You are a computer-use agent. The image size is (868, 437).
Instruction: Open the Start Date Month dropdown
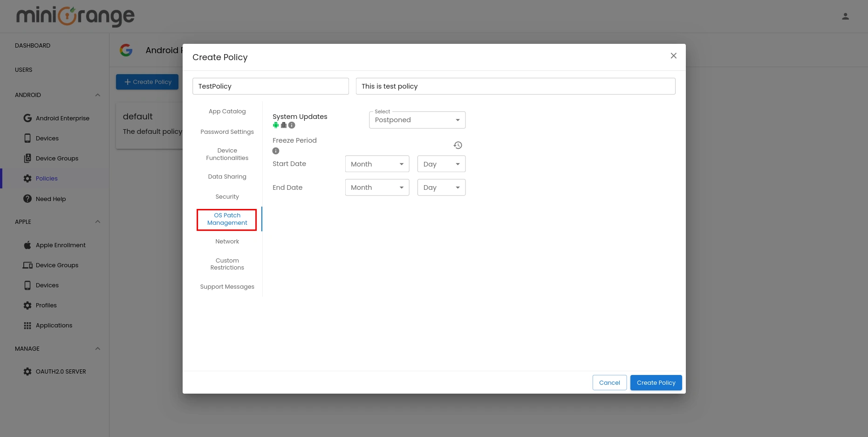(376, 164)
